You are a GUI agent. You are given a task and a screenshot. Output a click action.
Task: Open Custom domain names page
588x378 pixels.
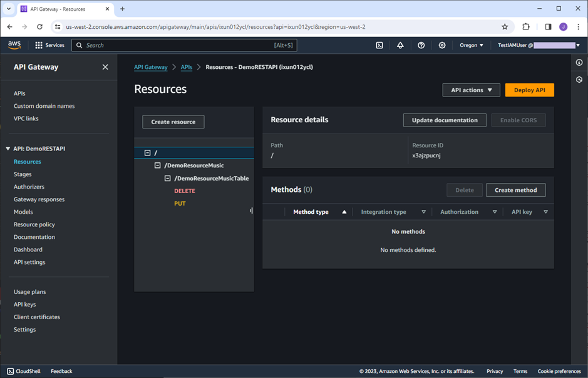coord(44,106)
